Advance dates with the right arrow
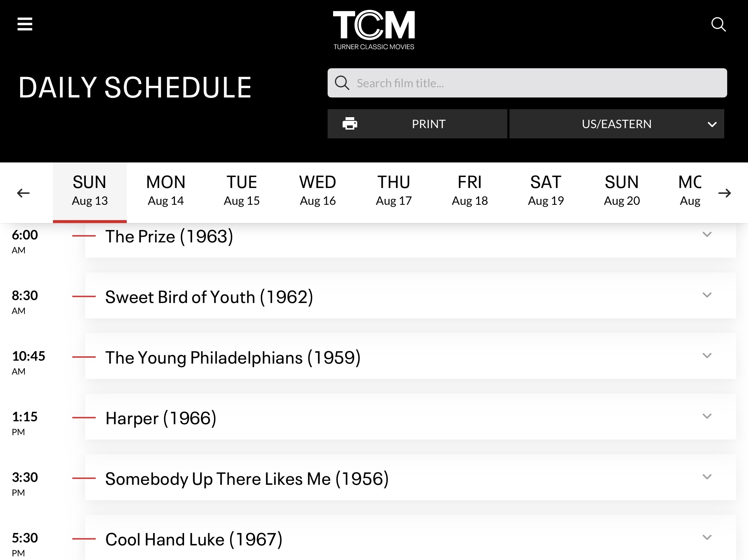Image resolution: width=748 pixels, height=560 pixels. [725, 193]
